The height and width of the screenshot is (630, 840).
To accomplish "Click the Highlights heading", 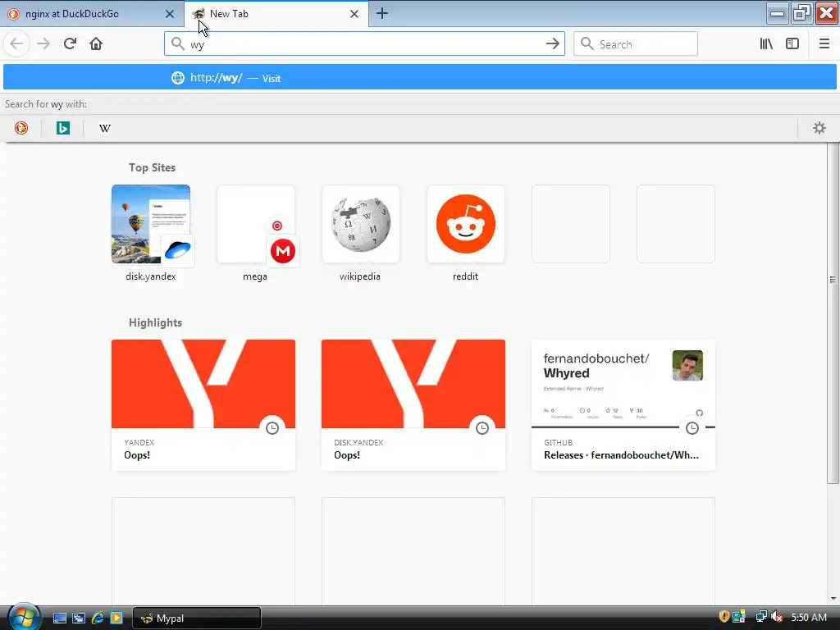I will pos(155,322).
